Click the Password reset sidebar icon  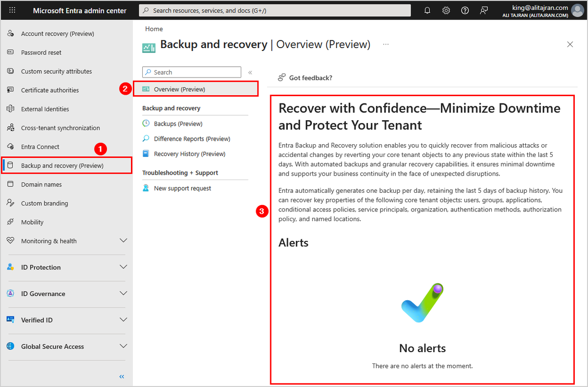pyautogui.click(x=10, y=52)
